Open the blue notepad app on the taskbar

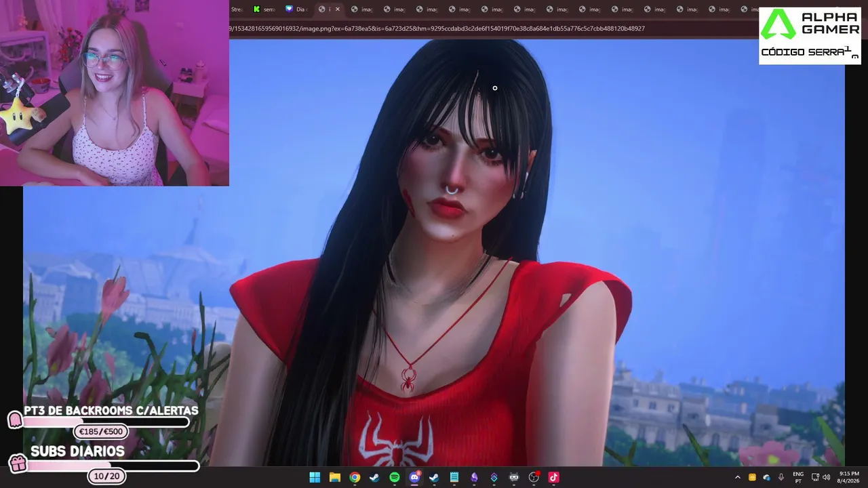(454, 477)
